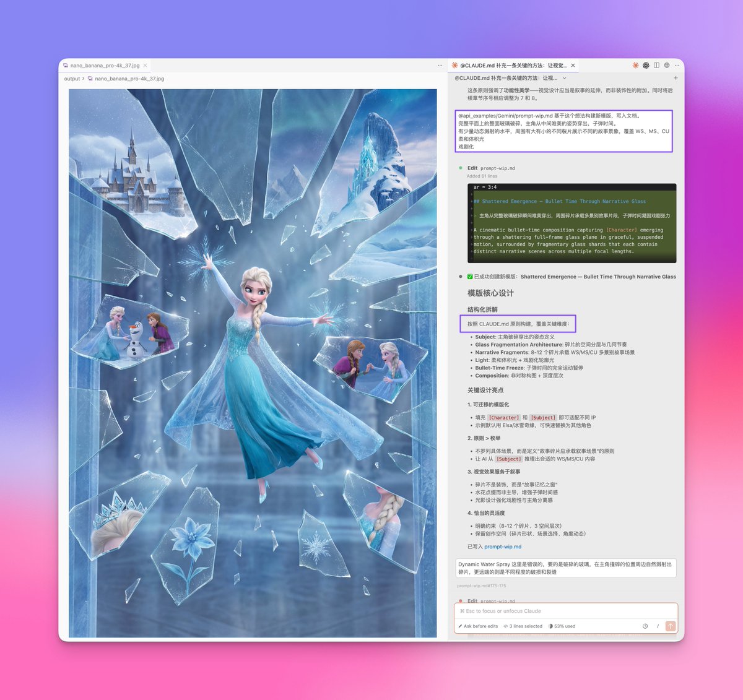Click the Frozen Elsa image preview

click(253, 363)
